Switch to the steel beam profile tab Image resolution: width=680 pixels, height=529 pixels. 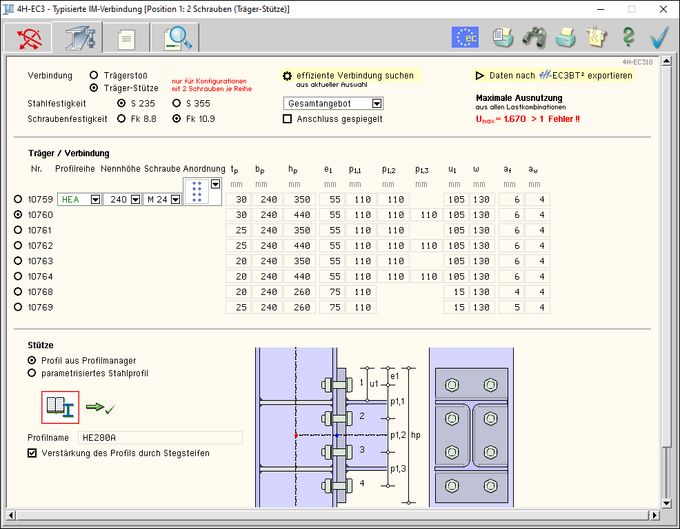click(x=79, y=38)
